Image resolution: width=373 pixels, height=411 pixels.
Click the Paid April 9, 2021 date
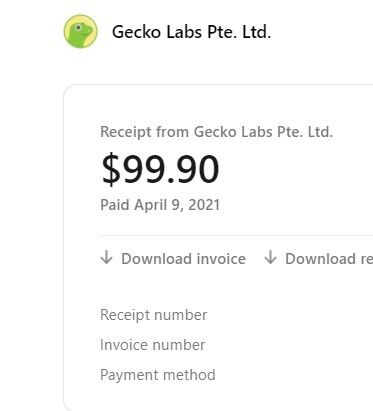[160, 205]
